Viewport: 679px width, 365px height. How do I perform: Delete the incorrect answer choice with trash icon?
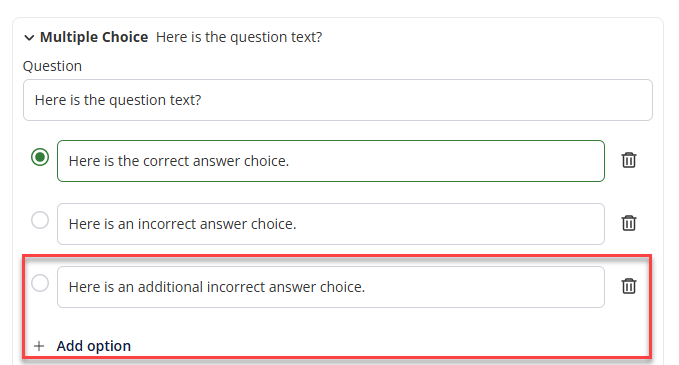629,223
